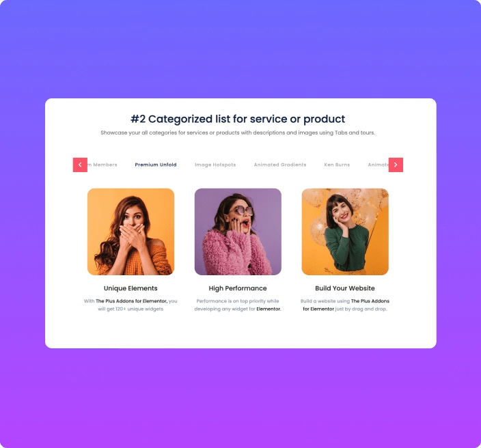
Task: Click the Build Your Website heading
Action: tap(345, 288)
